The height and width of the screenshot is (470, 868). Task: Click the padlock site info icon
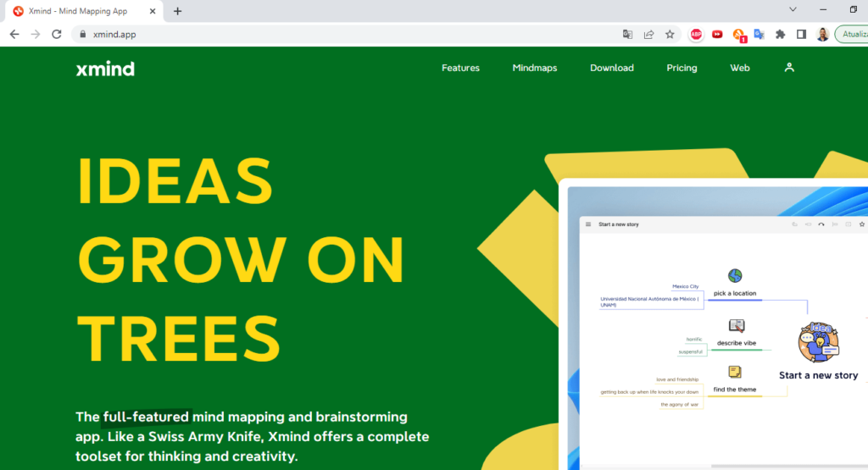click(83, 34)
